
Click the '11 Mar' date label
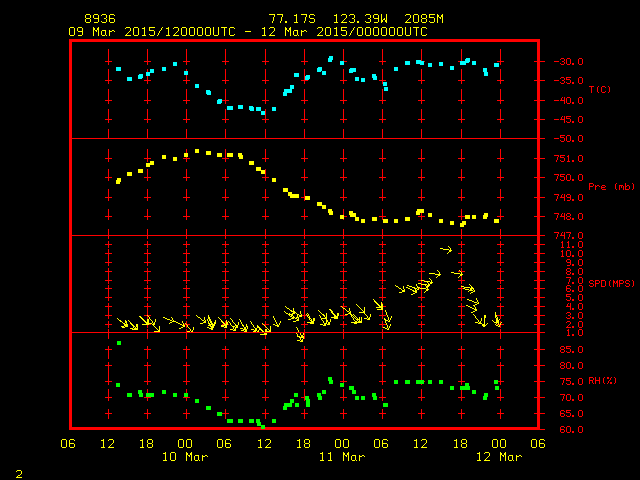(342, 457)
